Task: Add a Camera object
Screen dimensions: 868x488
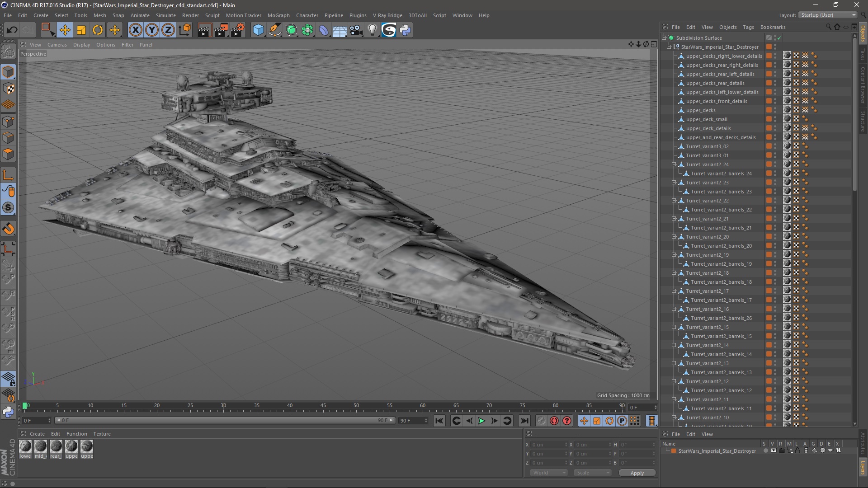Action: tap(356, 30)
